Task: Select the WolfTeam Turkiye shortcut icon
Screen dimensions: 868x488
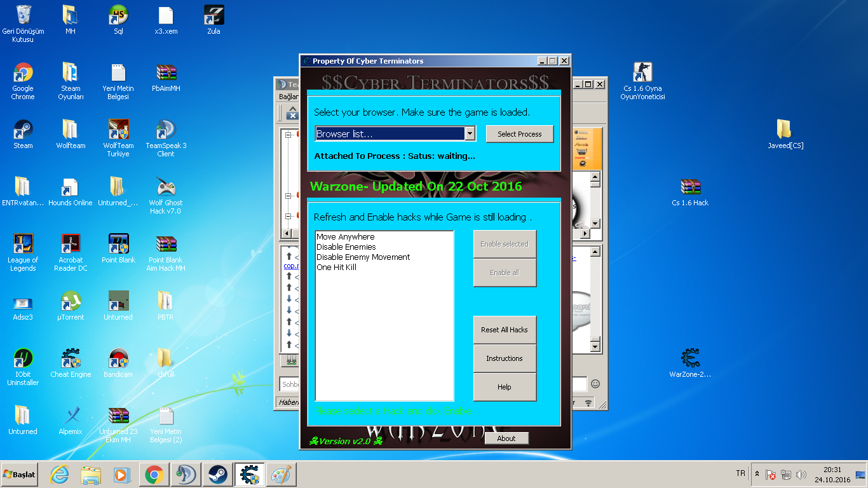Action: pyautogui.click(x=118, y=139)
